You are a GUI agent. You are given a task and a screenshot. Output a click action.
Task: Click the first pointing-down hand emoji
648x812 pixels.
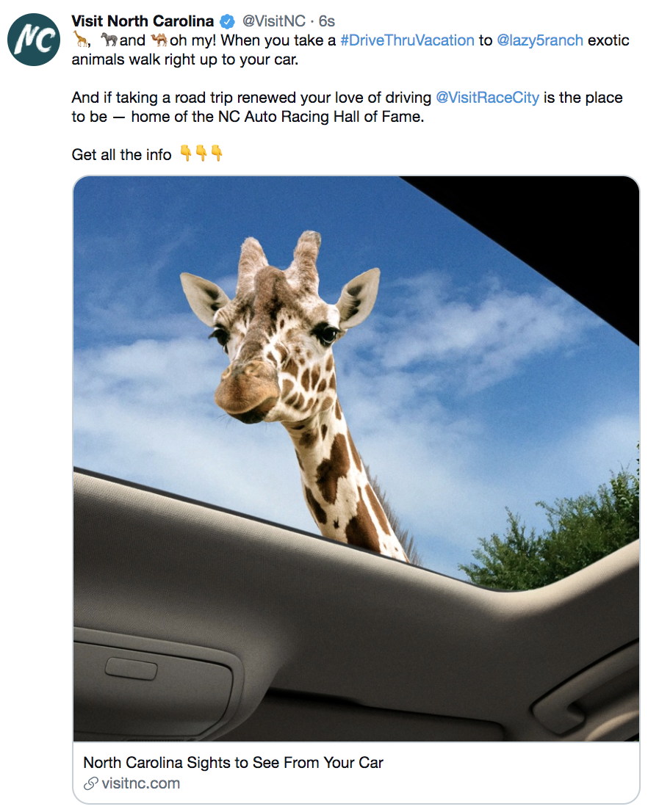pyautogui.click(x=186, y=153)
